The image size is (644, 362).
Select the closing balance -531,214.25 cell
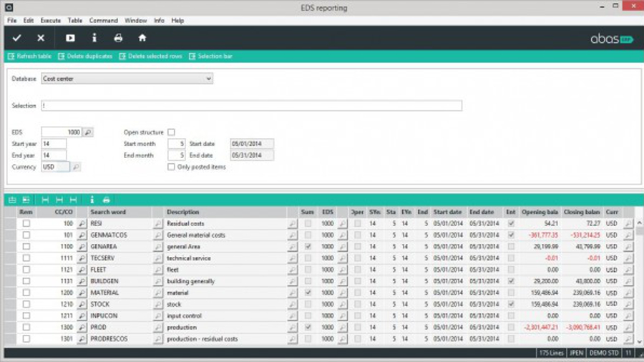click(x=582, y=235)
